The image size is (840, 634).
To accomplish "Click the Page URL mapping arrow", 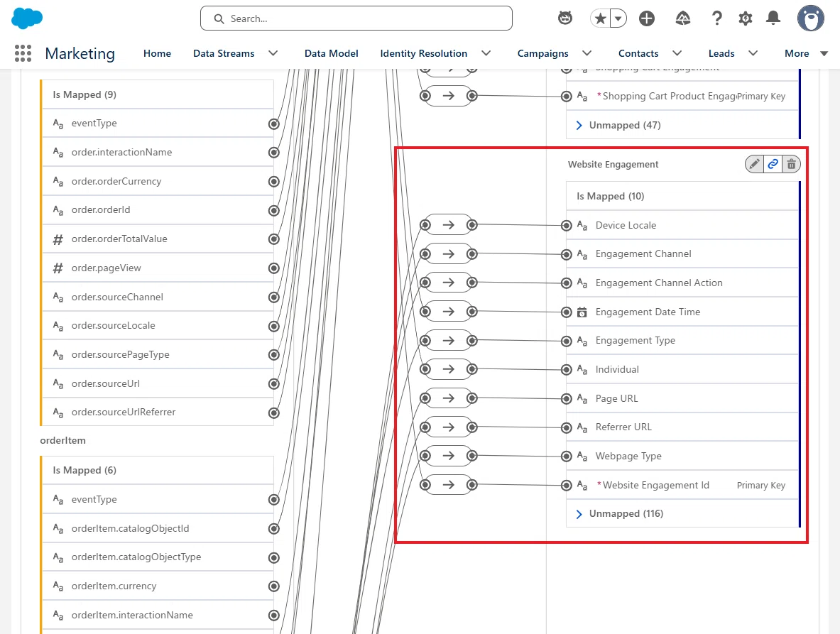I will [448, 398].
